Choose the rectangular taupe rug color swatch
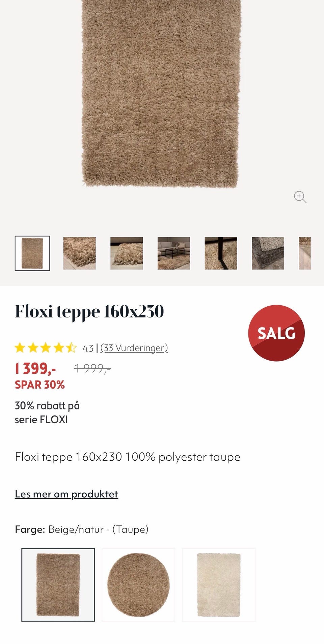This screenshot has width=324, height=644. pyautogui.click(x=58, y=585)
